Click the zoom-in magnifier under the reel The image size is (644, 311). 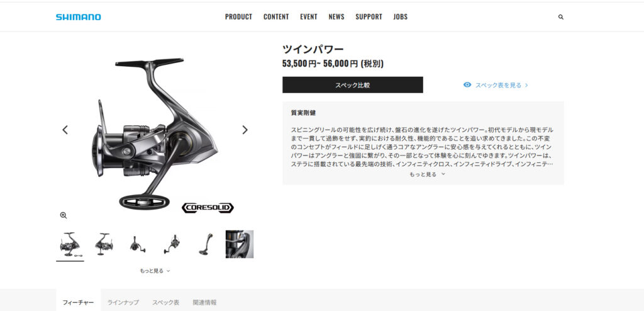64,215
